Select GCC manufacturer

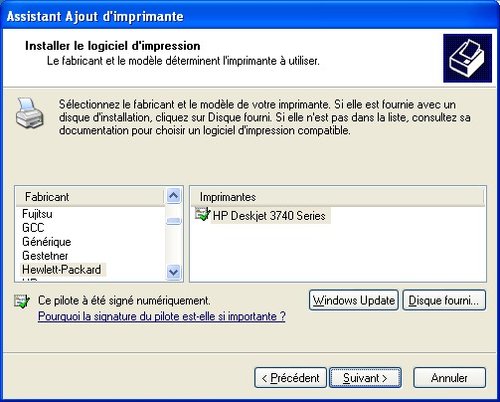pos(33,228)
